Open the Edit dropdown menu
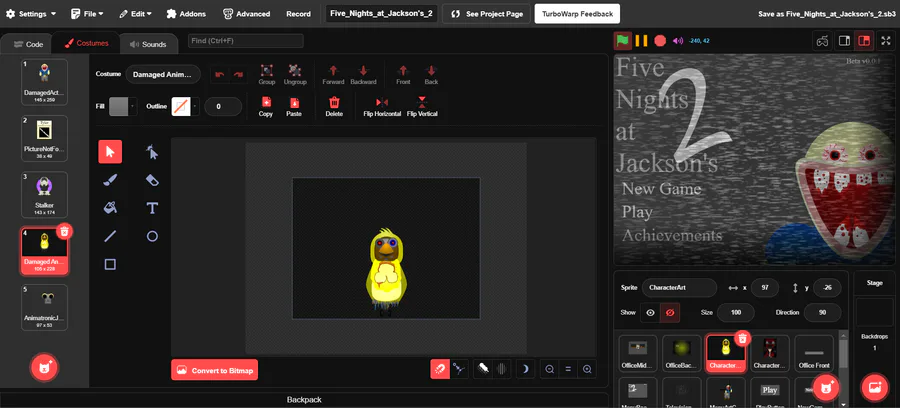The width and height of the screenshot is (900, 408). 135,14
